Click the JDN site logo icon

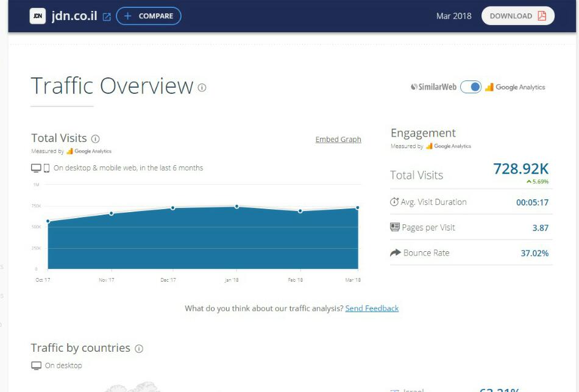tap(38, 16)
